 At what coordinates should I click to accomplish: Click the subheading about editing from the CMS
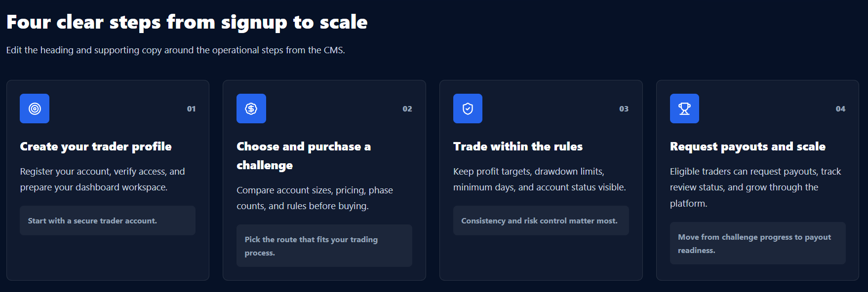[176, 50]
